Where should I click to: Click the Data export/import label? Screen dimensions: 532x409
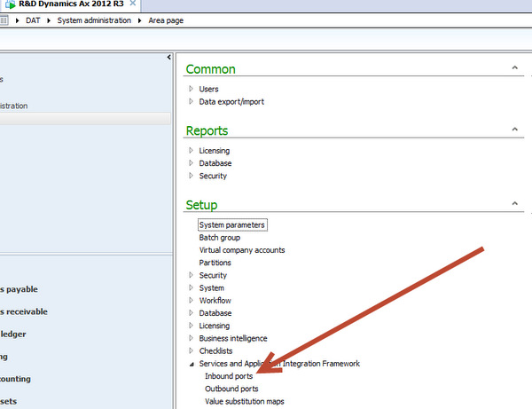coord(231,101)
